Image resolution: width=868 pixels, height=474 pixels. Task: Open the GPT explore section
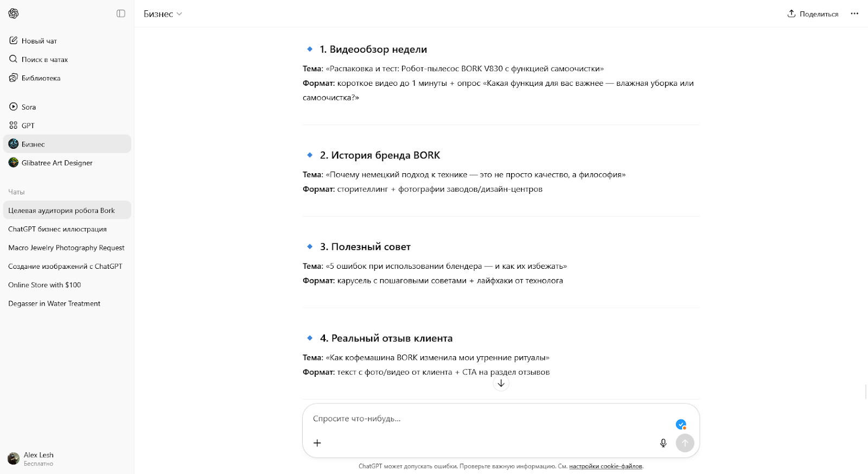[x=67, y=125]
